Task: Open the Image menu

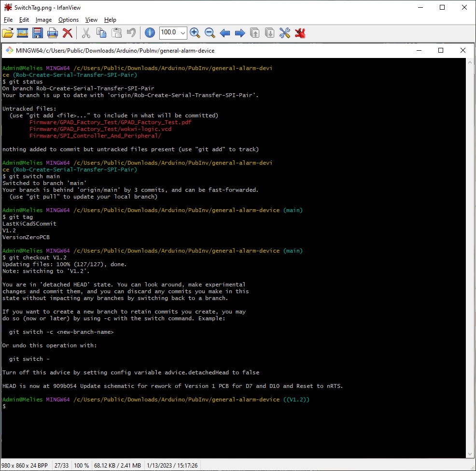Action: coord(43,20)
